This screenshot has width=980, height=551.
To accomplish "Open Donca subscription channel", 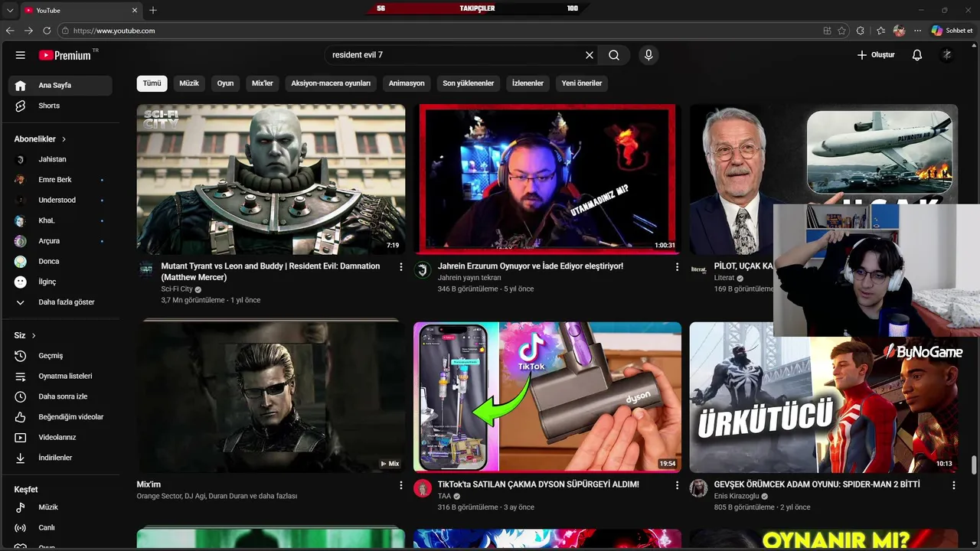I will click(x=60, y=261).
